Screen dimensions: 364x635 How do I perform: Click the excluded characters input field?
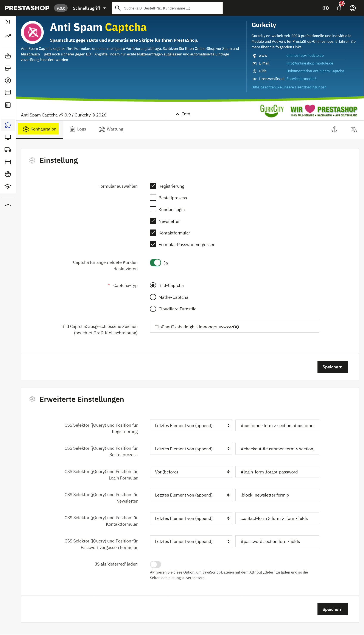[234, 327]
